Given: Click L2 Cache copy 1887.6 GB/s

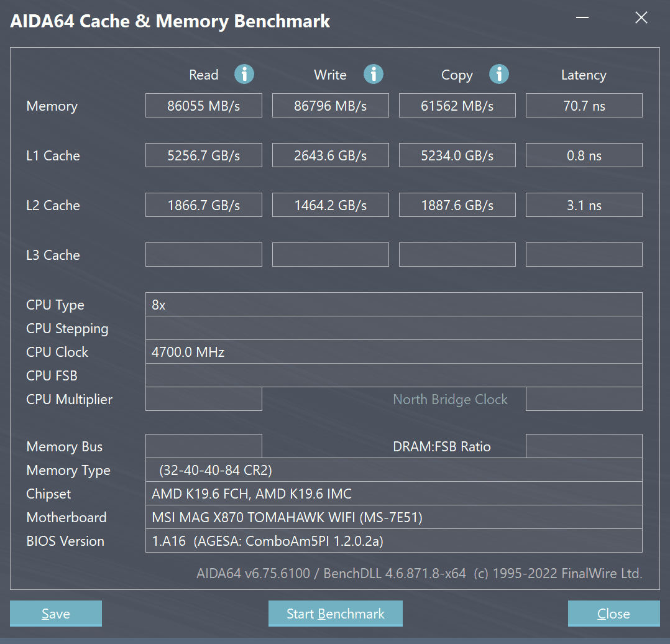Looking at the screenshot, I should pos(457,205).
